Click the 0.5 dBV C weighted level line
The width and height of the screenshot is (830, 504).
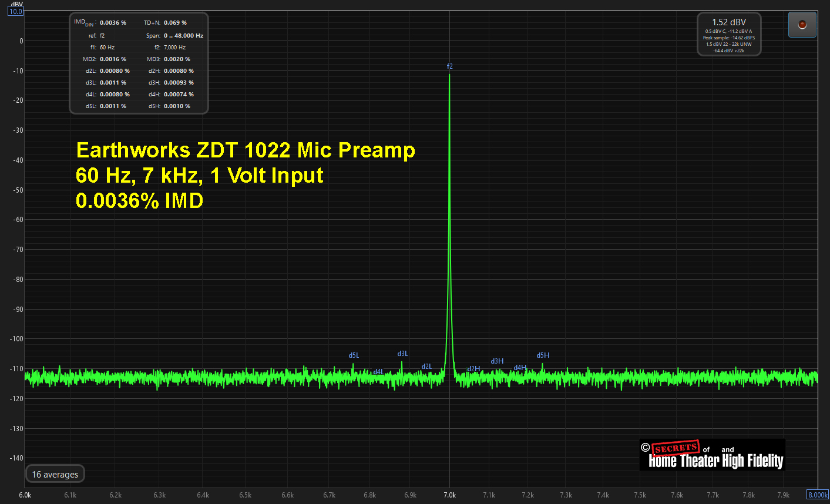729,31
